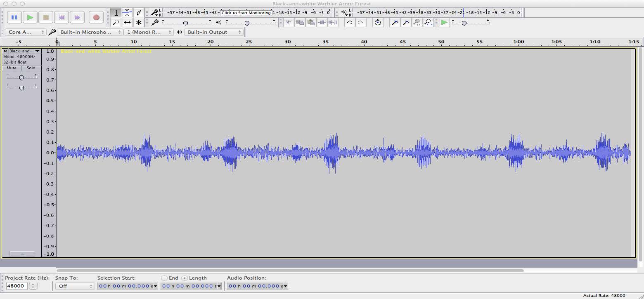Solo the Black-and-white Warbler track
This screenshot has height=299, width=644.
click(x=31, y=68)
